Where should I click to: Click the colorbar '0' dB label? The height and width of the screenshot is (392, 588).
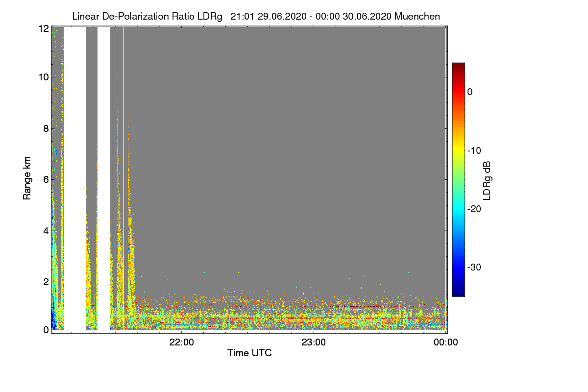(470, 92)
